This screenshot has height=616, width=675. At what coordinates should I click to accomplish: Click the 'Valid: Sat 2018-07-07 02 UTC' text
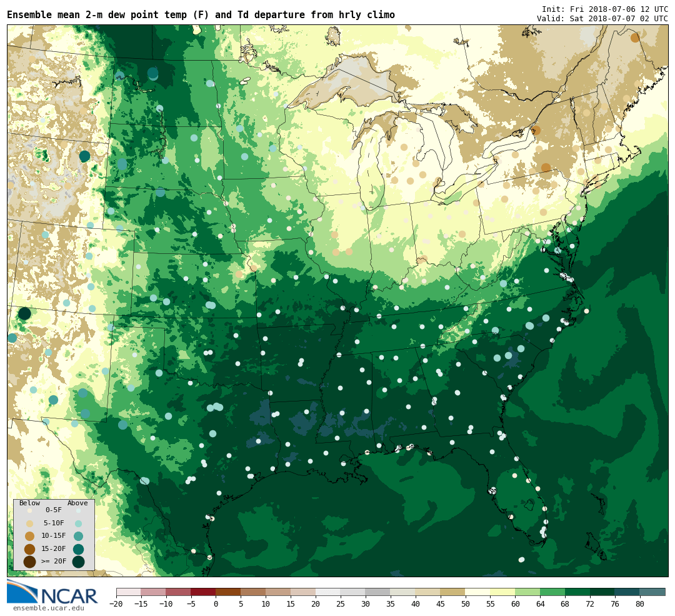point(602,19)
